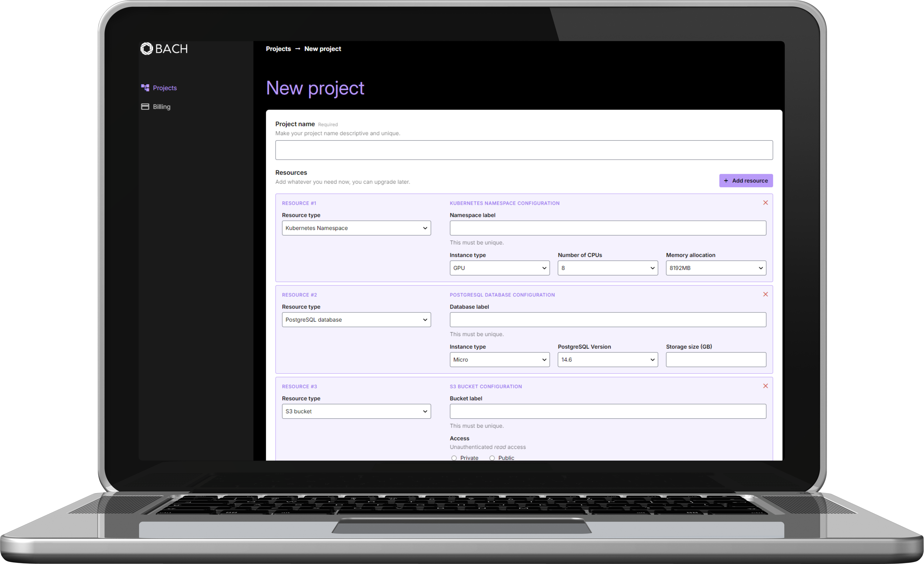Click the BACH hexagon logo icon
The image size is (924, 564).
click(x=146, y=49)
